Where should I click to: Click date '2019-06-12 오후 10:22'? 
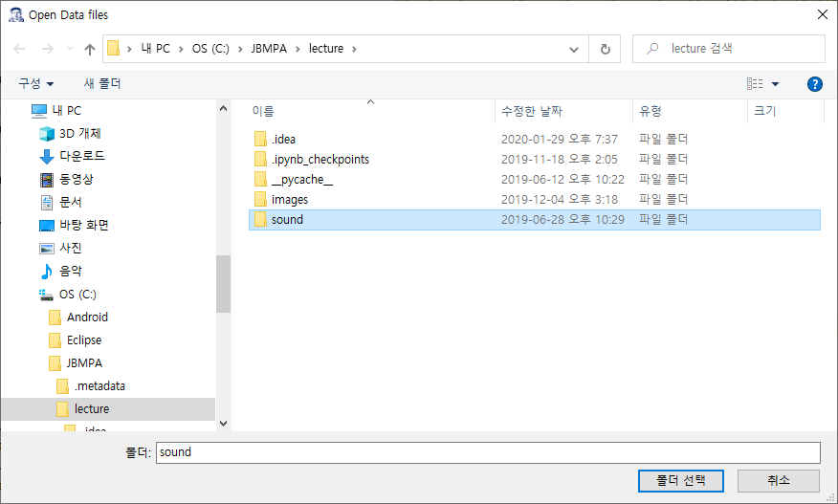pyautogui.click(x=562, y=180)
